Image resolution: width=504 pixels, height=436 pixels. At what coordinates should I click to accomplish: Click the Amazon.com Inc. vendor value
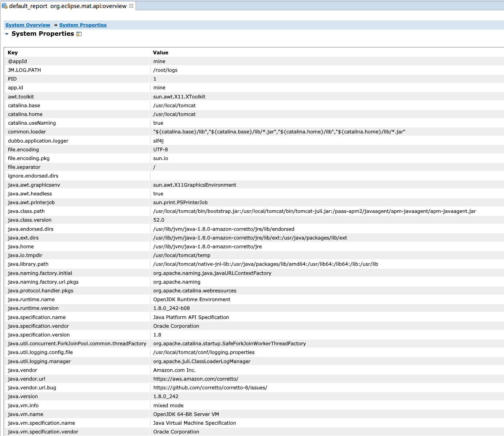[175, 370]
